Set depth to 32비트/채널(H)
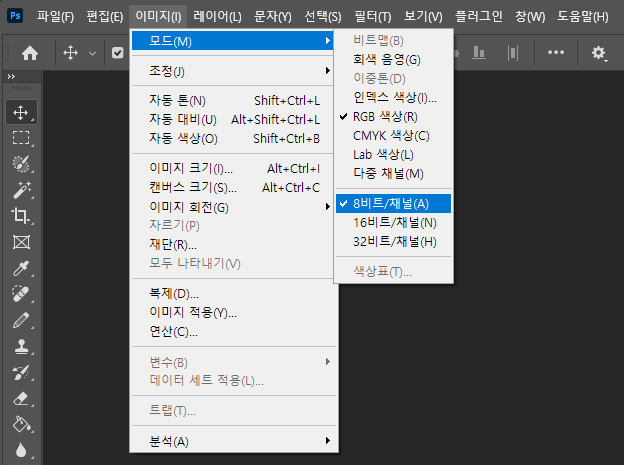Viewport: 624px width, 465px height. pyautogui.click(x=394, y=242)
